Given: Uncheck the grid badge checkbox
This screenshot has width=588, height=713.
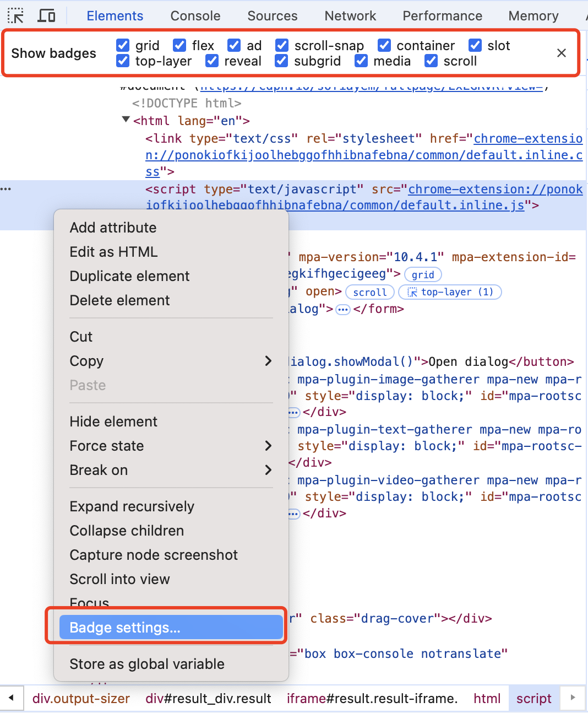Looking at the screenshot, I should 123,45.
